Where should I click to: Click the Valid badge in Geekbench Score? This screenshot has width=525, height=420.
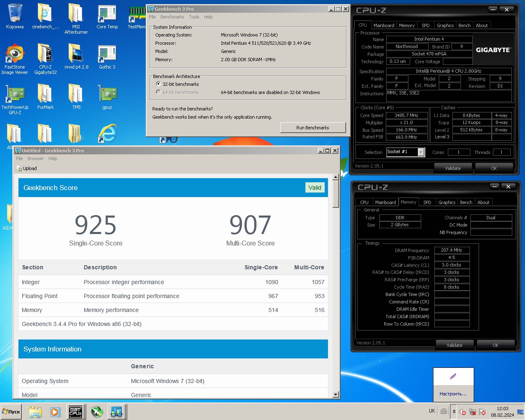click(315, 188)
